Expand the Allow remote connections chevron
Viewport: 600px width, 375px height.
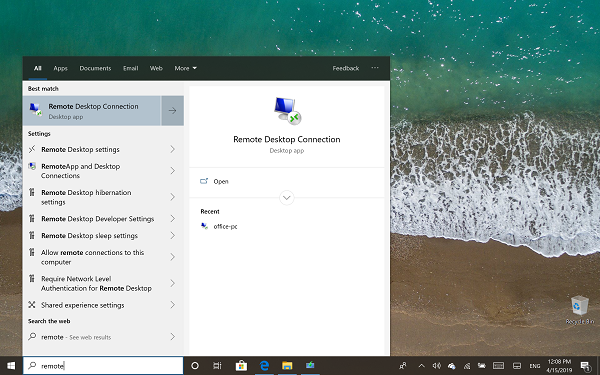(x=173, y=257)
